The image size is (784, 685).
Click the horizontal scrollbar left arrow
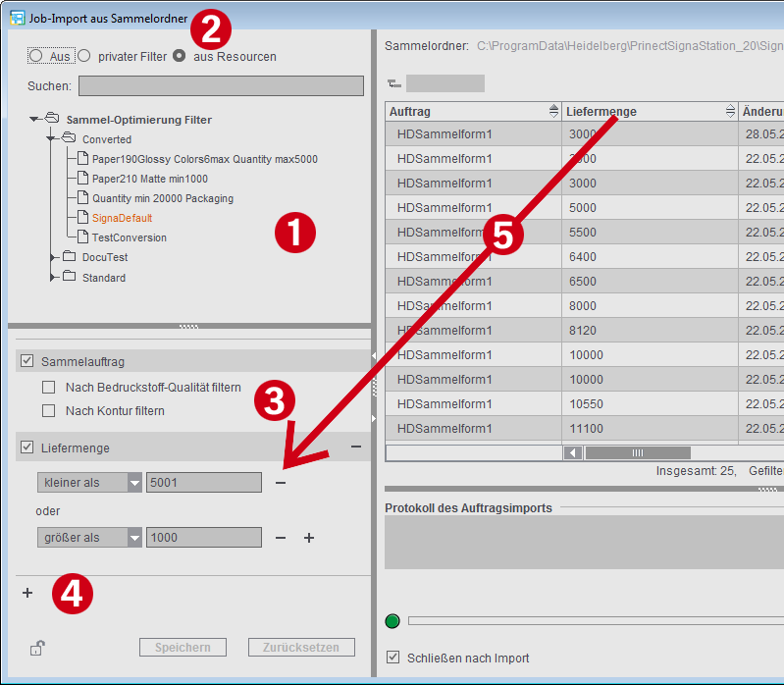coord(573,453)
